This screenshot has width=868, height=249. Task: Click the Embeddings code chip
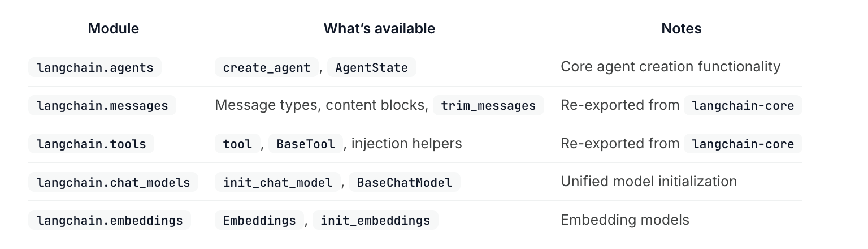pos(259,220)
